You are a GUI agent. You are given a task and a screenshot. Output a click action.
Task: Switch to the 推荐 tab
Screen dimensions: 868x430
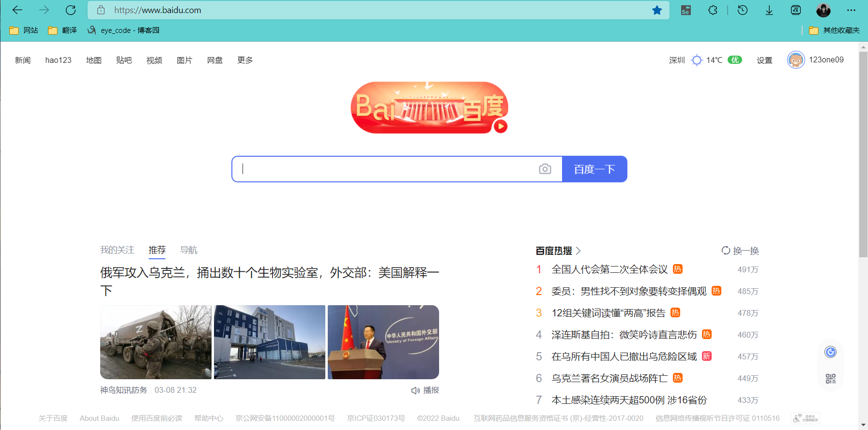pyautogui.click(x=157, y=250)
